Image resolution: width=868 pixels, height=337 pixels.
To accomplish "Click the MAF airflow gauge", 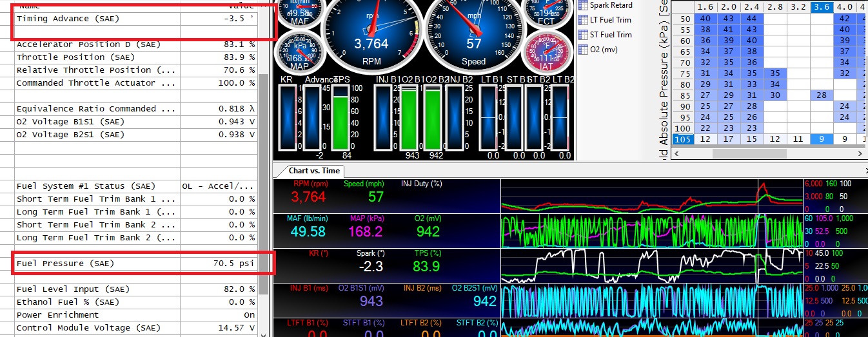I will tap(300, 14).
